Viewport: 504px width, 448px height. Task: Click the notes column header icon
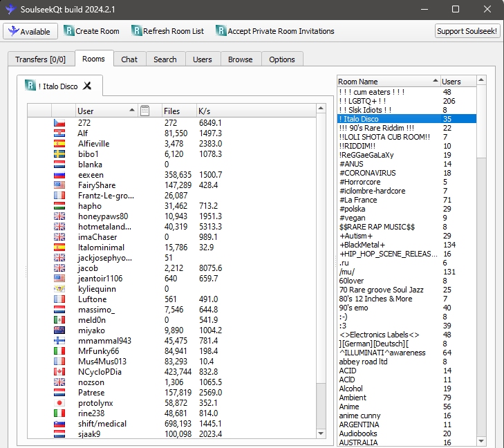(144, 111)
